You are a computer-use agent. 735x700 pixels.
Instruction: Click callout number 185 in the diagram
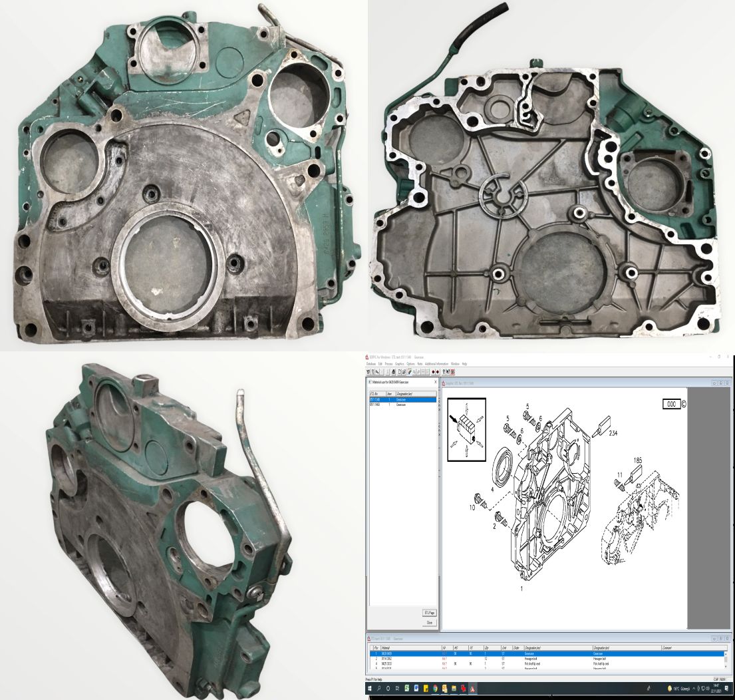(637, 460)
